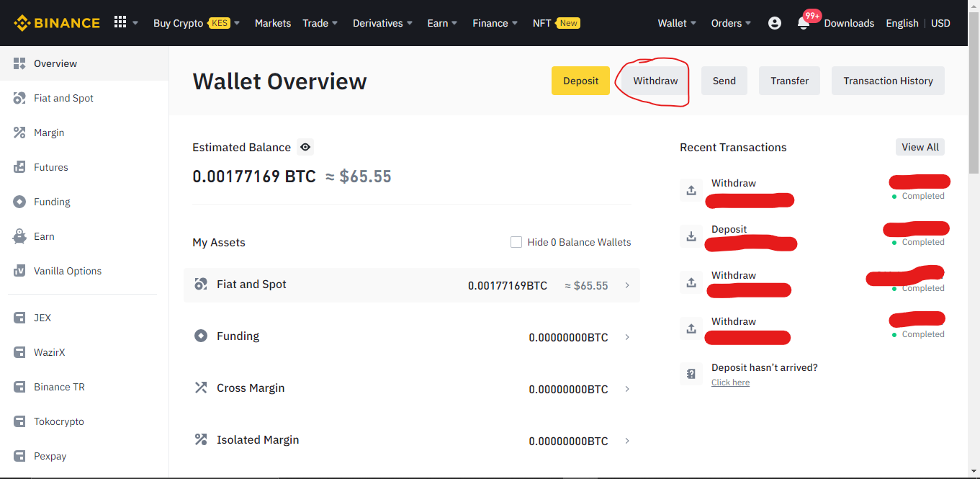980x479 pixels.
Task: Open the Buy Crypto KES dropdown
Action: (197, 23)
